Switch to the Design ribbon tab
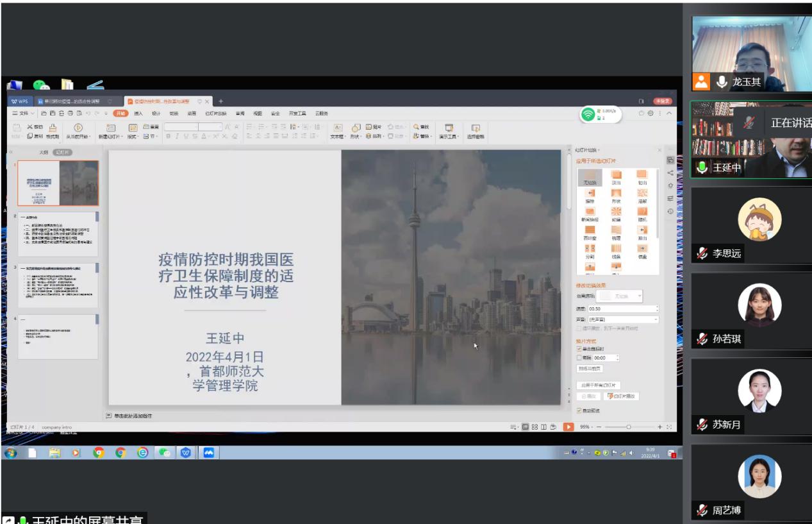Screen dimensions: 812x524 click(x=156, y=113)
